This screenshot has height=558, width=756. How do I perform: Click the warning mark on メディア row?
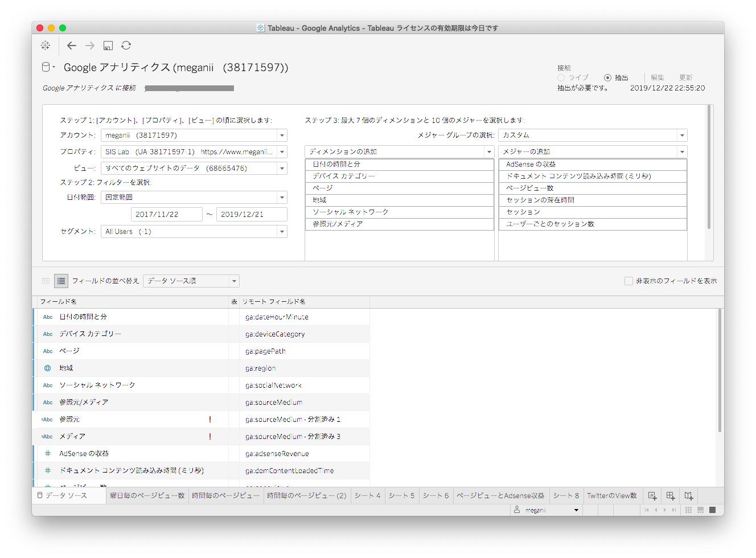coord(210,437)
